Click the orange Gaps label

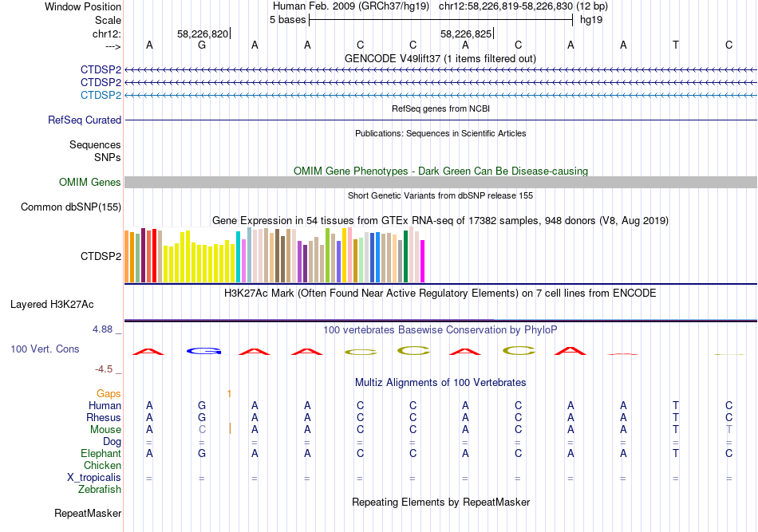pyautogui.click(x=109, y=394)
